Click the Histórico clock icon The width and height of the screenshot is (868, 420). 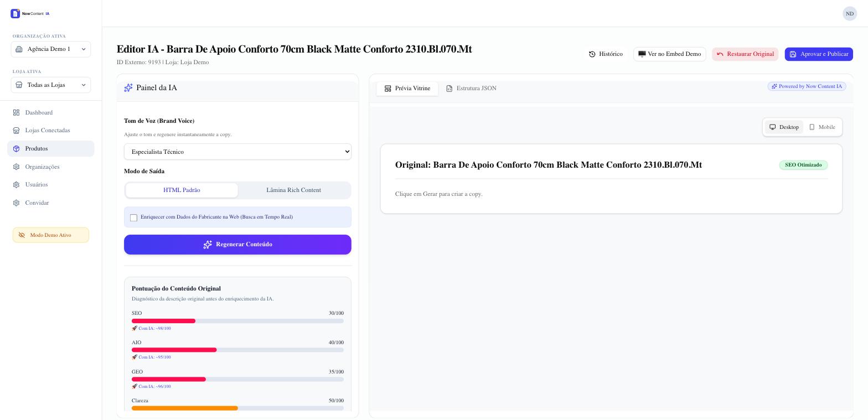(x=592, y=54)
